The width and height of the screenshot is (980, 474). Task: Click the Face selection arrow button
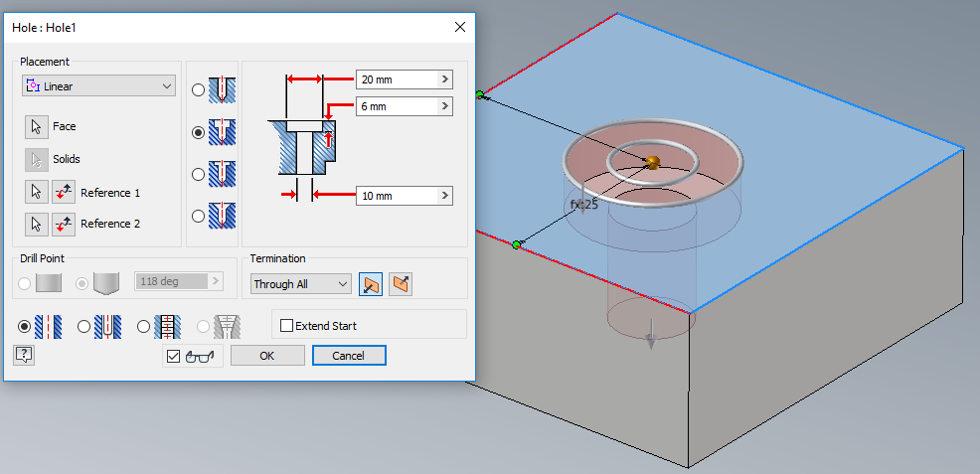coord(36,127)
